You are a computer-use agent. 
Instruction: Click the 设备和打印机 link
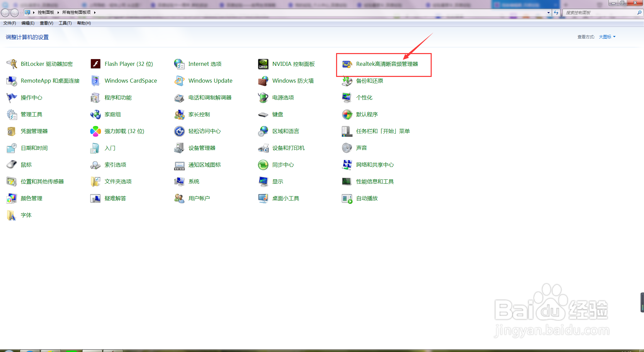click(288, 148)
